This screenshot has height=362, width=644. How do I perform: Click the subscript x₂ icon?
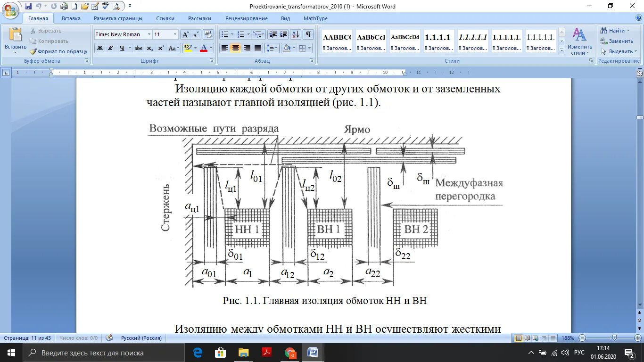150,48
